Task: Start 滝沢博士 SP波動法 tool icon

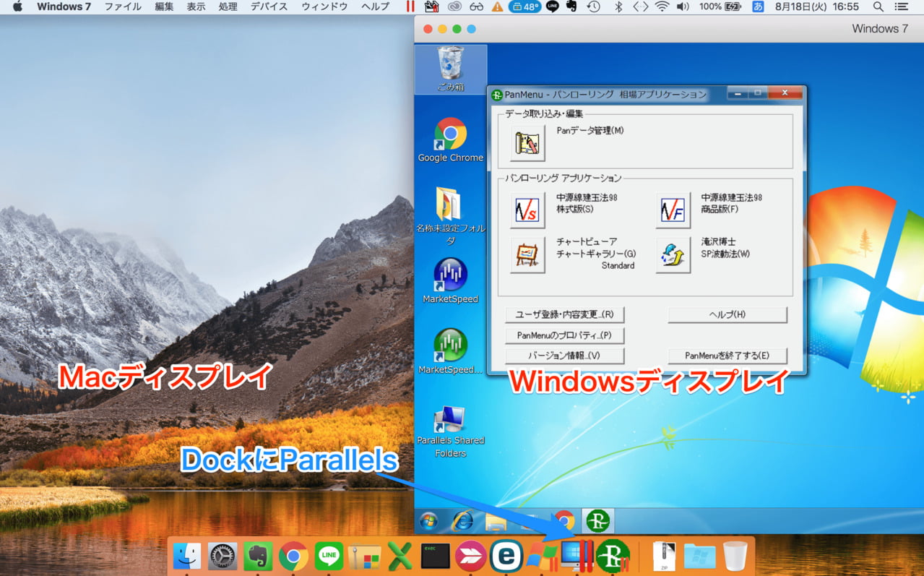Action: 673,255
